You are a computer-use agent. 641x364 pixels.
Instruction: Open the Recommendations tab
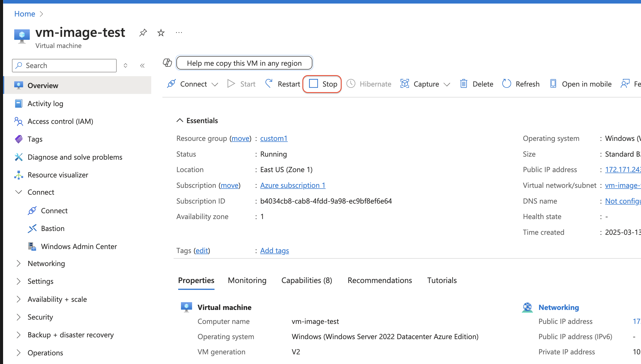[x=380, y=280]
